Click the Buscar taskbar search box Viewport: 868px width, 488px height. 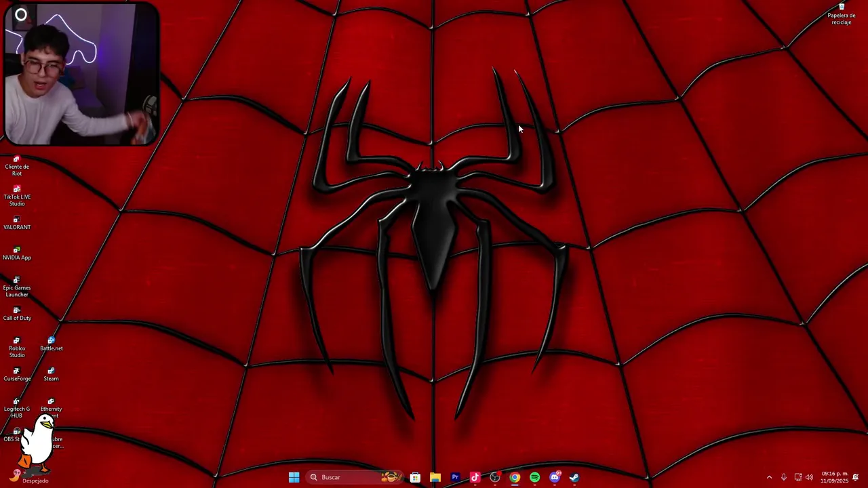click(354, 477)
